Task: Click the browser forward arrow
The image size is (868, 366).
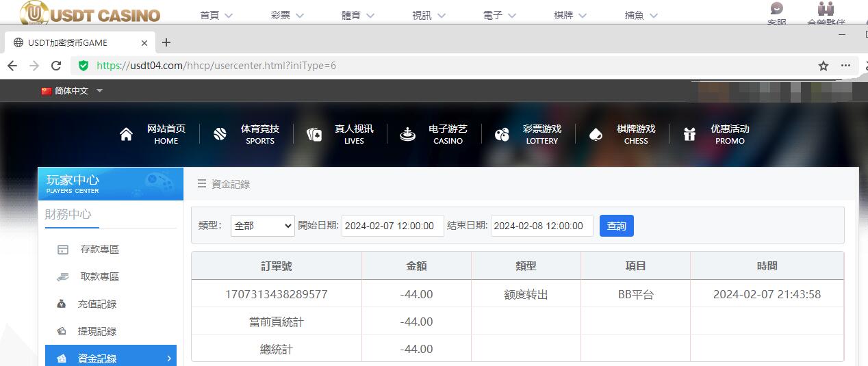Action: coord(34,66)
